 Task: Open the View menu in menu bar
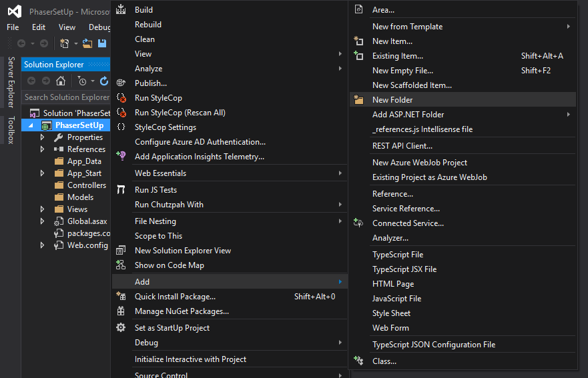pos(67,27)
